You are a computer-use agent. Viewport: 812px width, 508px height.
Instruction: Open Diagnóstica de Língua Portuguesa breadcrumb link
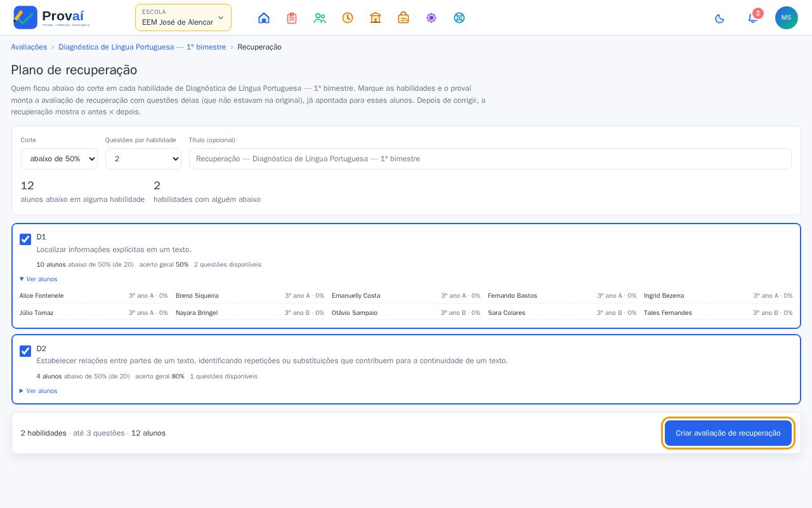click(142, 47)
